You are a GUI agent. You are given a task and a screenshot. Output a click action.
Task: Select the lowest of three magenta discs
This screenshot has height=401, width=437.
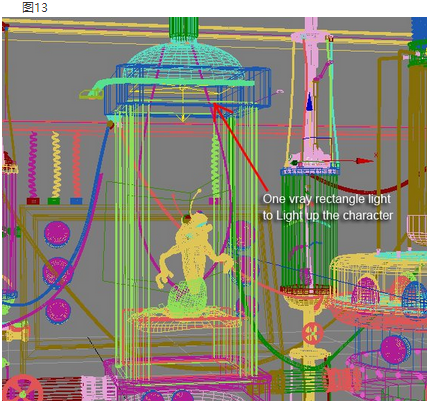pos(58,311)
